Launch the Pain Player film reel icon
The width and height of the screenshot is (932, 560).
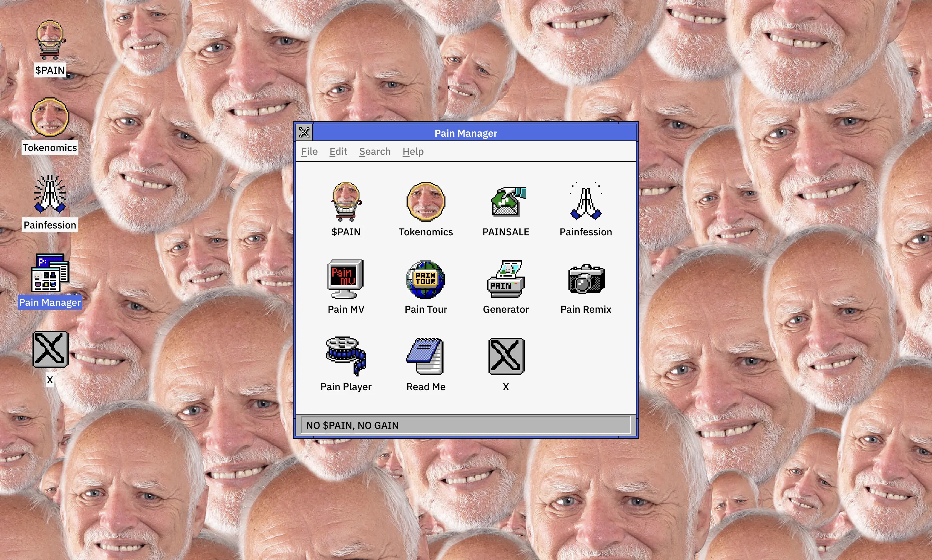(x=346, y=356)
